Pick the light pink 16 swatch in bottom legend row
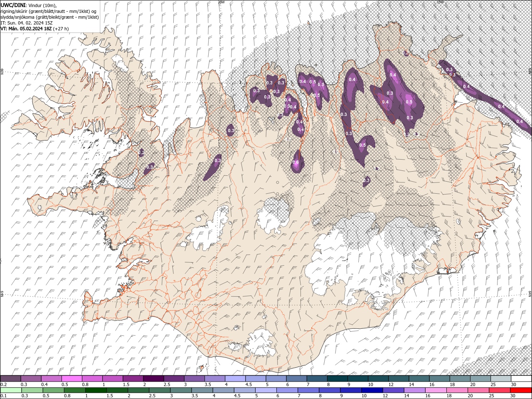This screenshot has height=399, width=532. (x=436, y=390)
